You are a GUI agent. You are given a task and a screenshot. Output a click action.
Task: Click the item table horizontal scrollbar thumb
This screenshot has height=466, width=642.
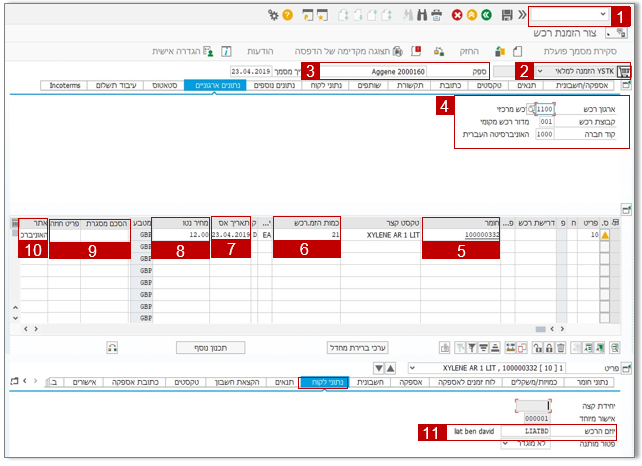click(540, 329)
